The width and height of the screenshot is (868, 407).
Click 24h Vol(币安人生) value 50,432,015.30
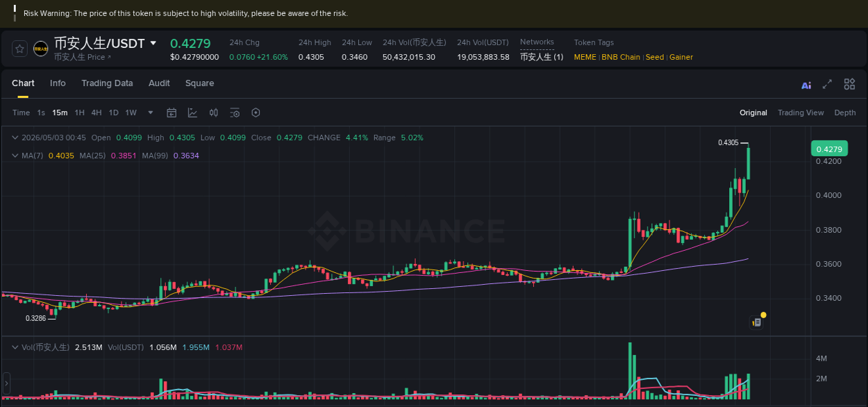click(x=409, y=57)
